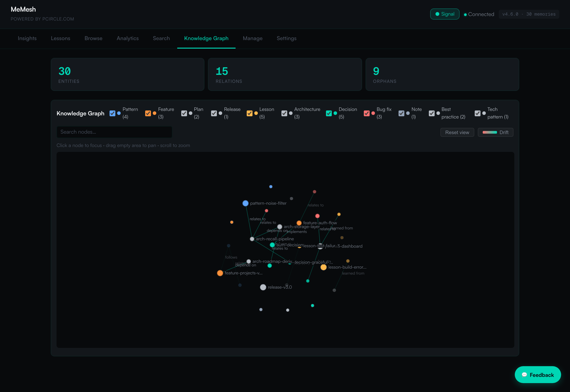Uncheck the Best practice (2) filter
The height and width of the screenshot is (392, 570).
click(x=432, y=113)
